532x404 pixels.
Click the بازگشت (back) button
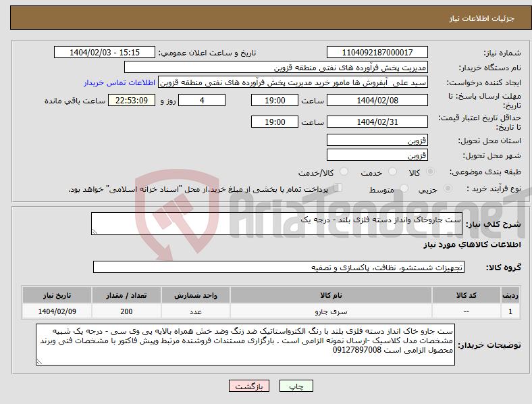tap(249, 386)
